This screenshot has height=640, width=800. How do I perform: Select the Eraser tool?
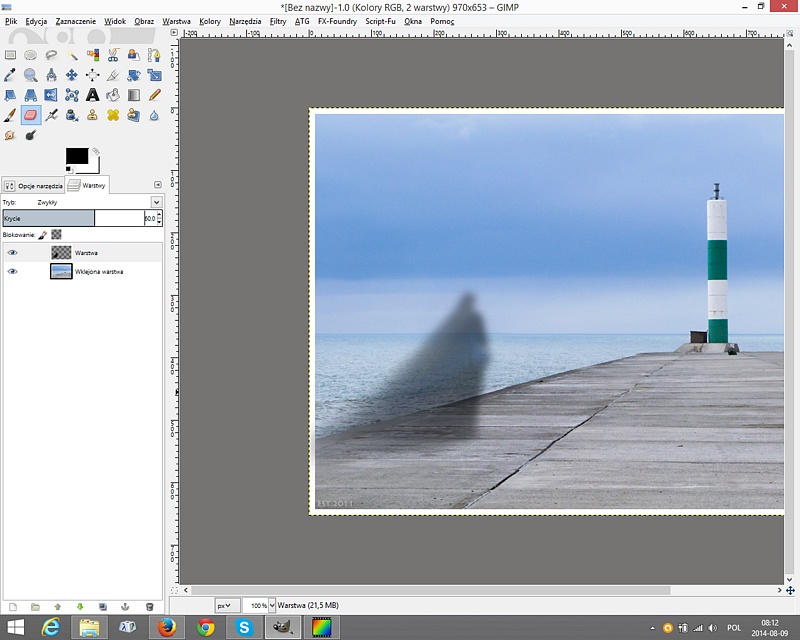pyautogui.click(x=31, y=115)
